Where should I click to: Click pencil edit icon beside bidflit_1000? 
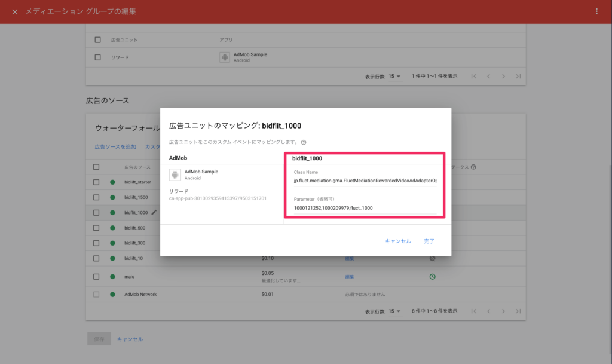tap(154, 212)
